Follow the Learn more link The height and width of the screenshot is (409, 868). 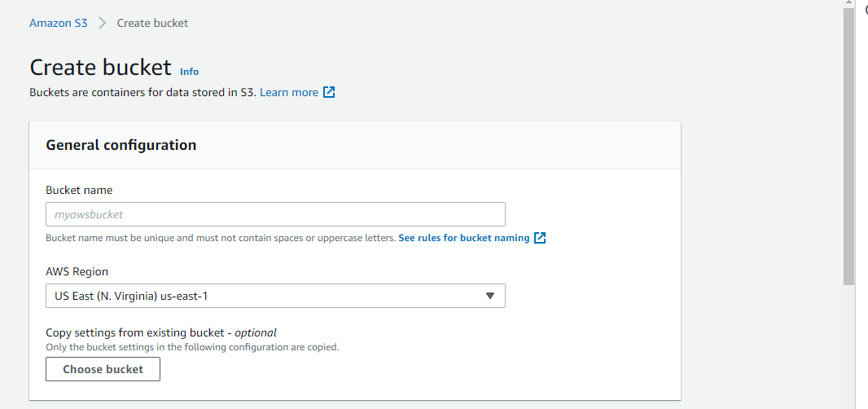[x=289, y=92]
